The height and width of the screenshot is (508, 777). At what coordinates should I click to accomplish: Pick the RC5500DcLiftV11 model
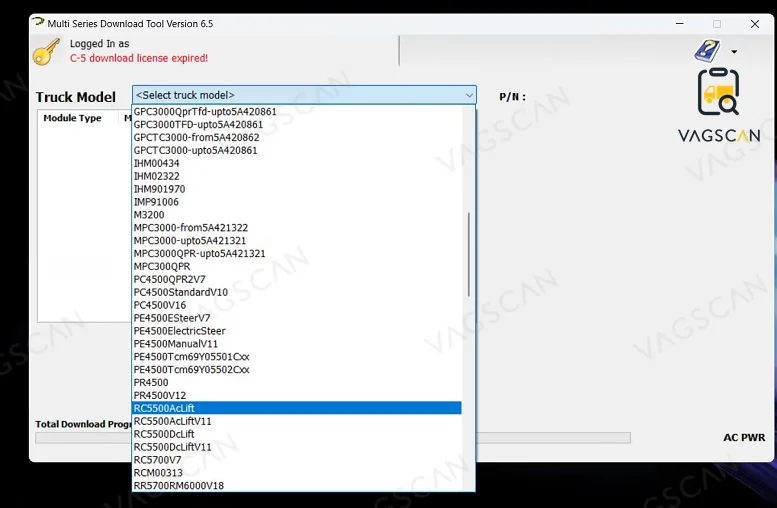(297, 447)
